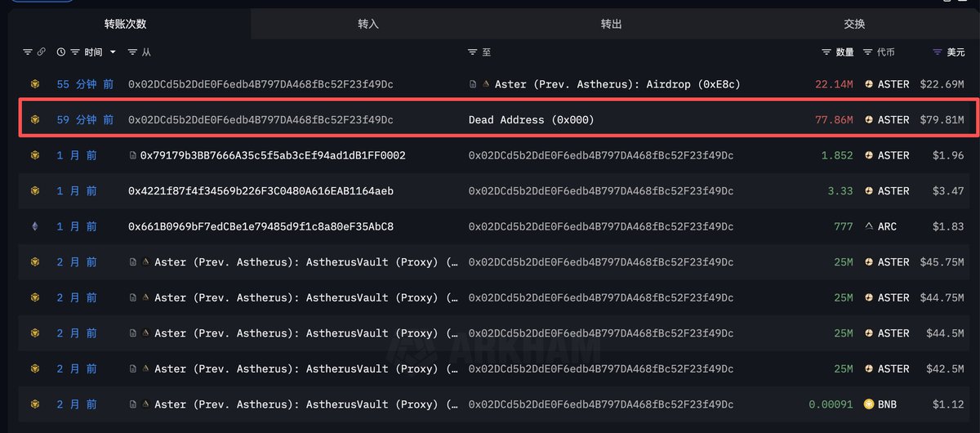Click the clock icon beside 时间
Image resolution: width=980 pixels, height=433 pixels.
(61, 52)
